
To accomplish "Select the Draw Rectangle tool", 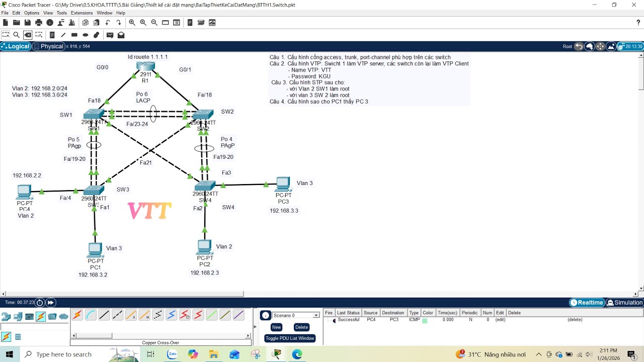I will (x=74, y=35).
